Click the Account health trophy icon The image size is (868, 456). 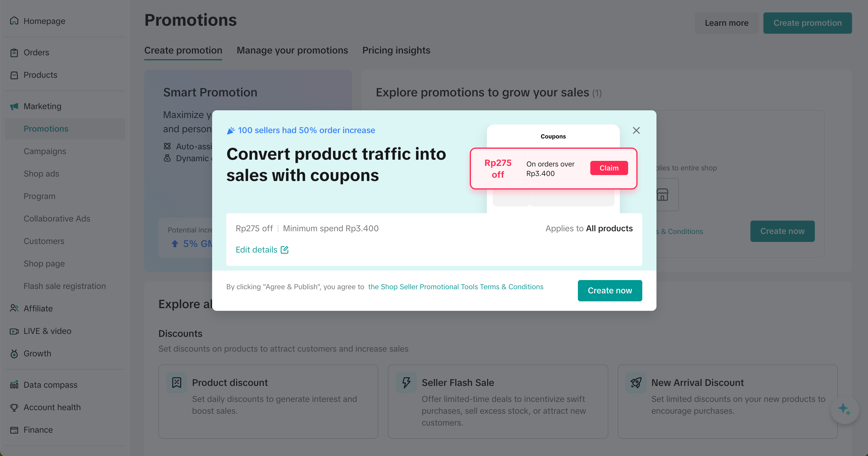[14, 407]
